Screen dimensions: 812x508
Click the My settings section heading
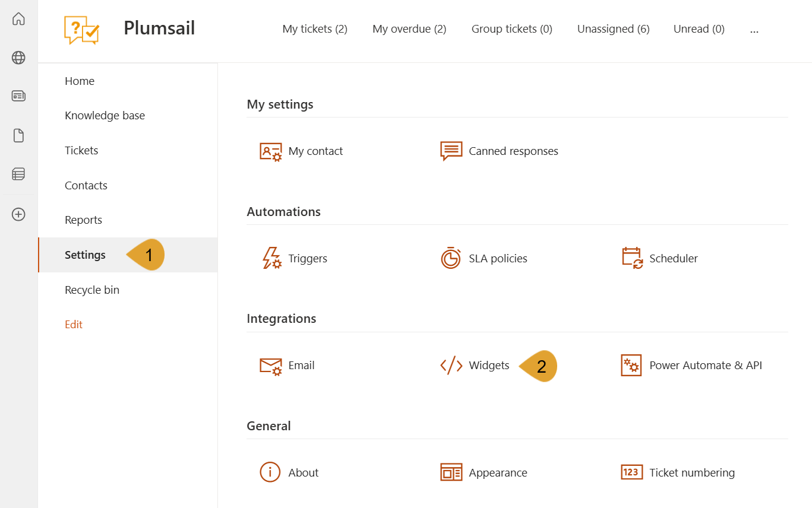(x=280, y=104)
